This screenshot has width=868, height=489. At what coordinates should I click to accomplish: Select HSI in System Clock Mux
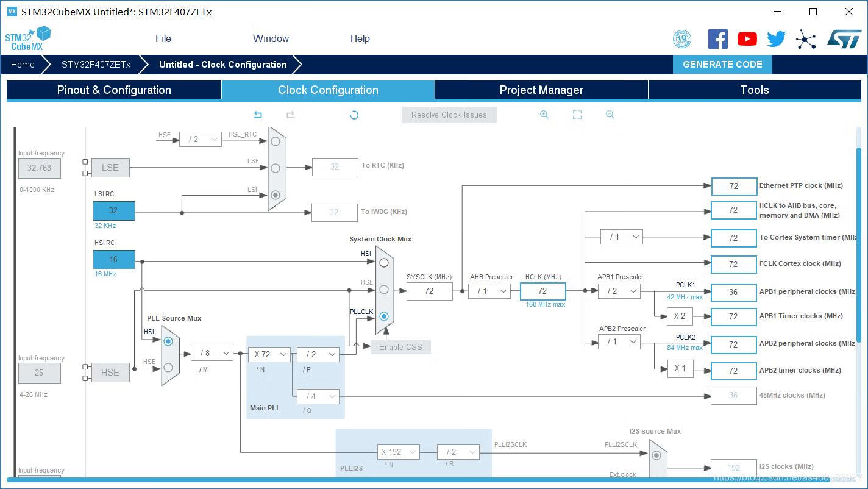tap(384, 263)
